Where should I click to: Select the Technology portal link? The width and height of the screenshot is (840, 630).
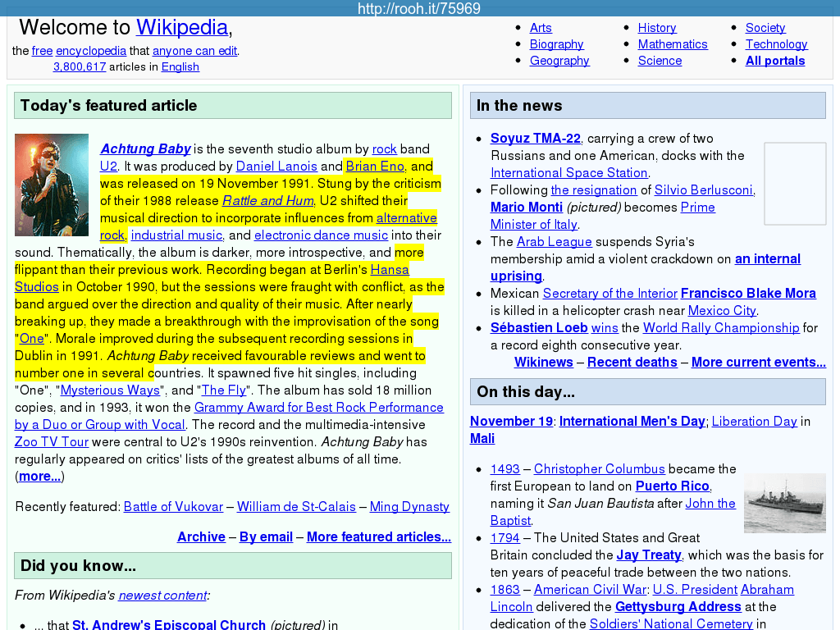(x=776, y=44)
